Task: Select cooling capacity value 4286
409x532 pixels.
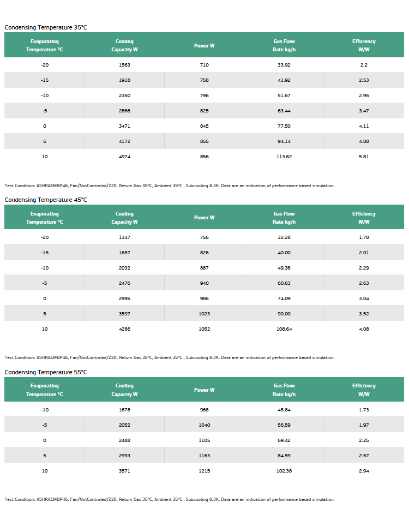Action: point(124,329)
